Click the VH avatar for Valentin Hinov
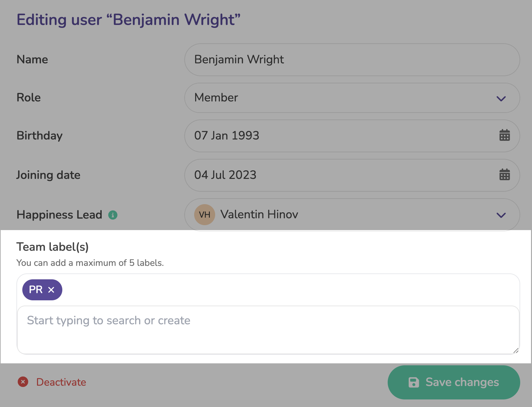Screen dimensions: 532x407 click(x=204, y=215)
